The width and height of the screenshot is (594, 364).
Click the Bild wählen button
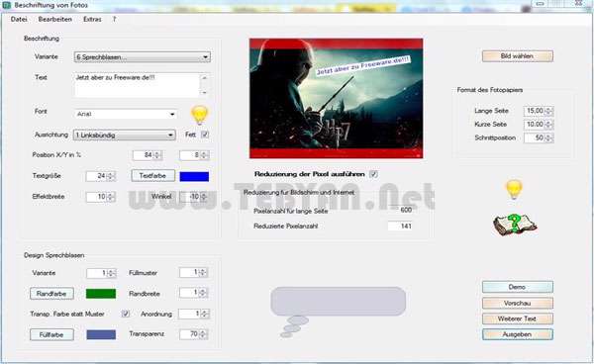tap(518, 56)
